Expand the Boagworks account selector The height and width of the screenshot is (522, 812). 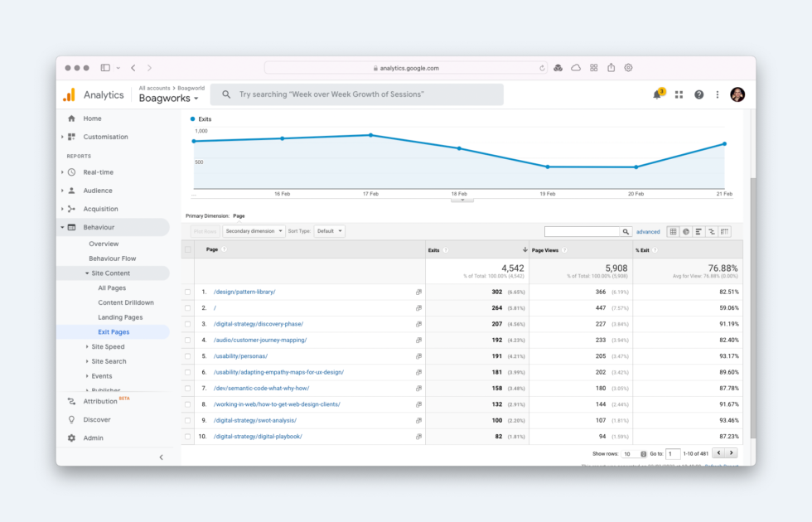[168, 98]
